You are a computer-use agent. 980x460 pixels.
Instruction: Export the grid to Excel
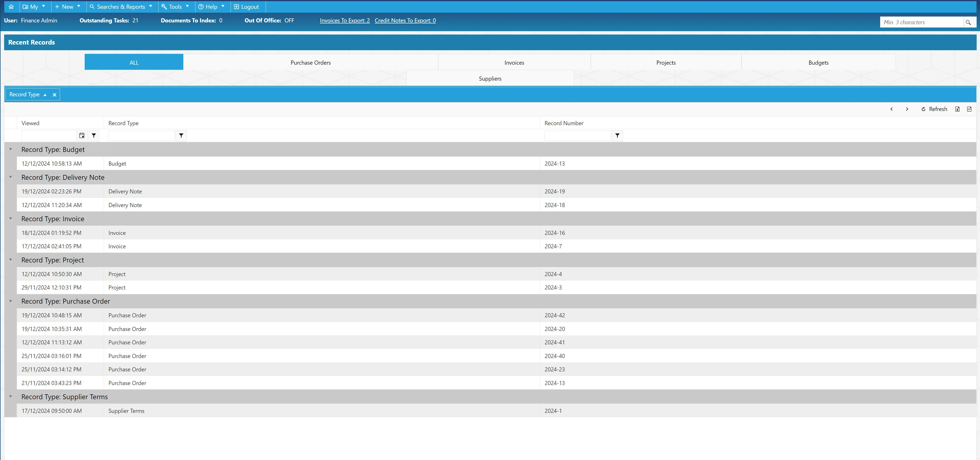point(958,109)
